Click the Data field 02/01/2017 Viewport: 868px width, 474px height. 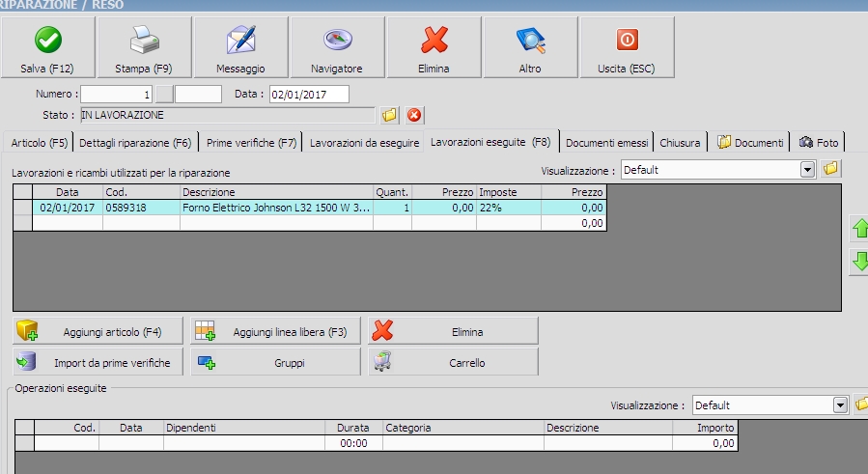click(309, 95)
